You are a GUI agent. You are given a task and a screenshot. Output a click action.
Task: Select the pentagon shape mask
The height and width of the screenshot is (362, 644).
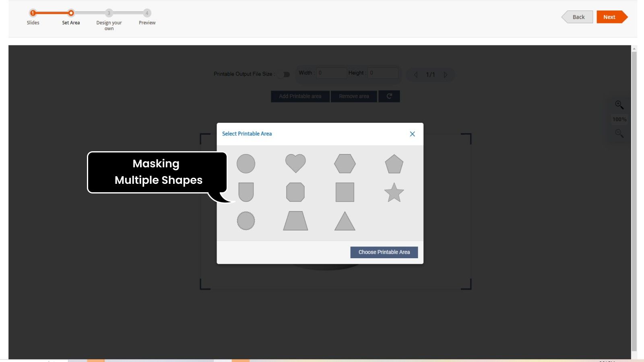click(x=394, y=164)
